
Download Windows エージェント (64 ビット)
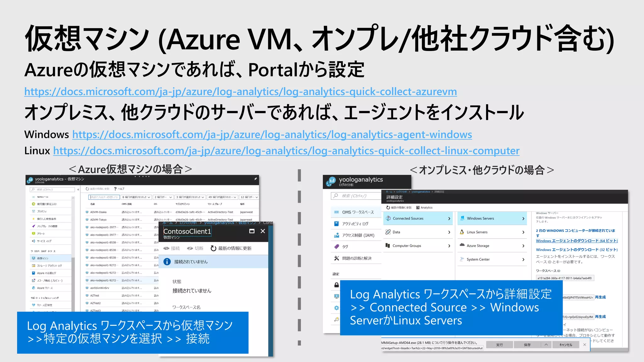click(x=577, y=241)
